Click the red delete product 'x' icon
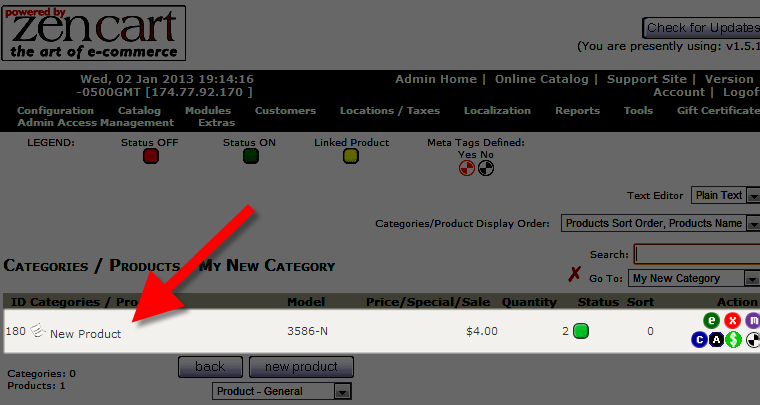Image resolution: width=760 pixels, height=405 pixels. coord(733,321)
